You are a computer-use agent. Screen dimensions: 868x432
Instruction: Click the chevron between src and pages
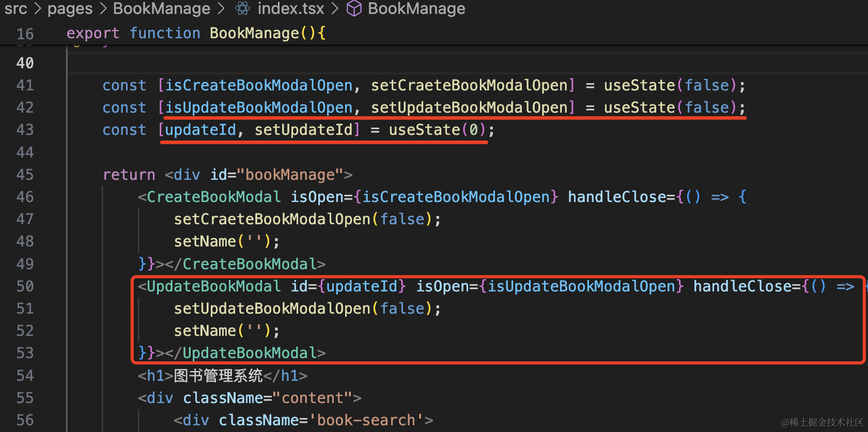coord(37,8)
